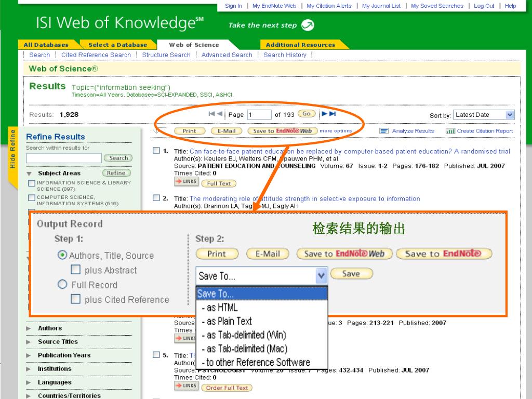This screenshot has width=532, height=399.
Task: Click the Analyze Results icon
Action: point(384,131)
